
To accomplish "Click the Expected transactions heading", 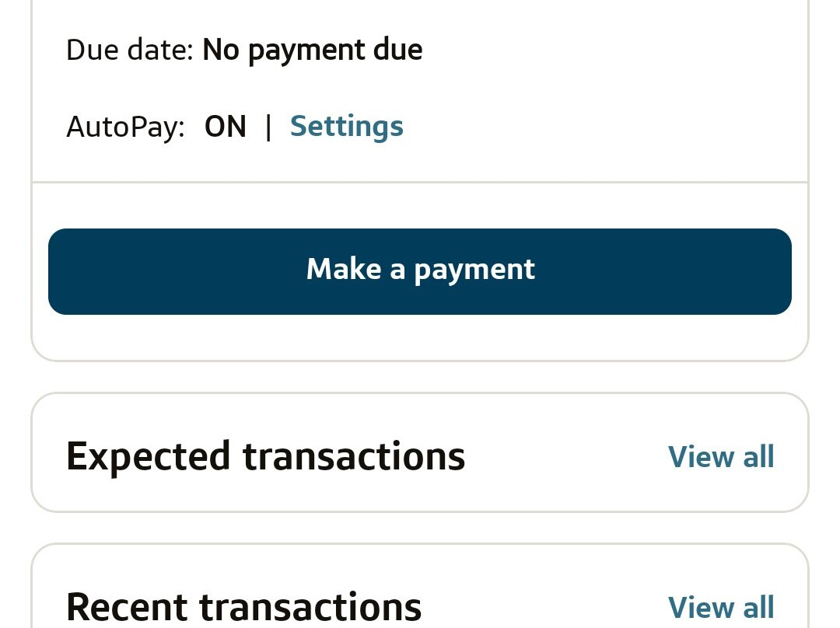I will coord(265,456).
